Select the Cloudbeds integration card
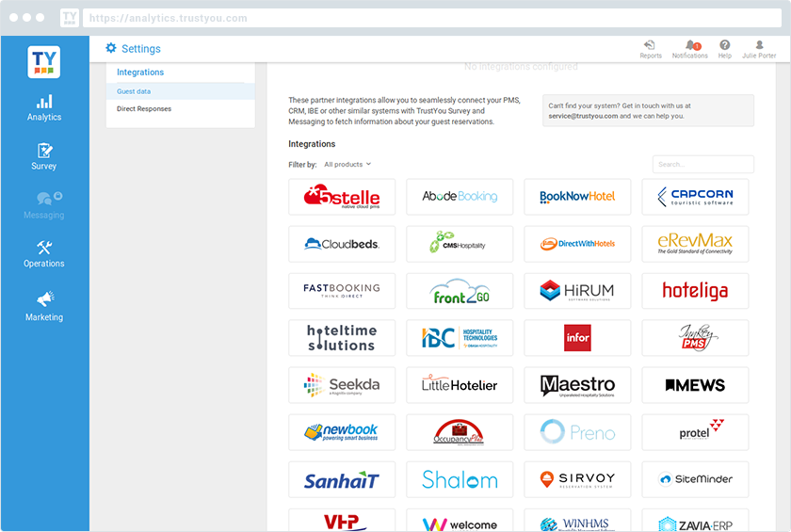The image size is (791, 532). pos(342,244)
